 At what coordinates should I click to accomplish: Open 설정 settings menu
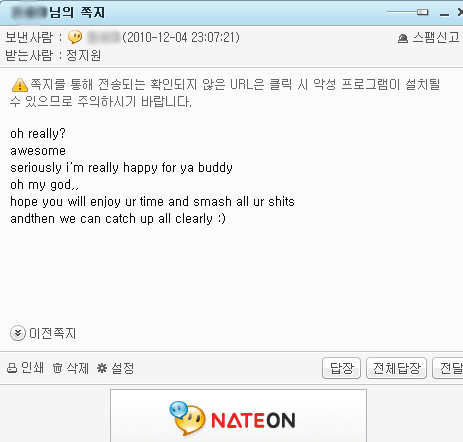point(123,368)
